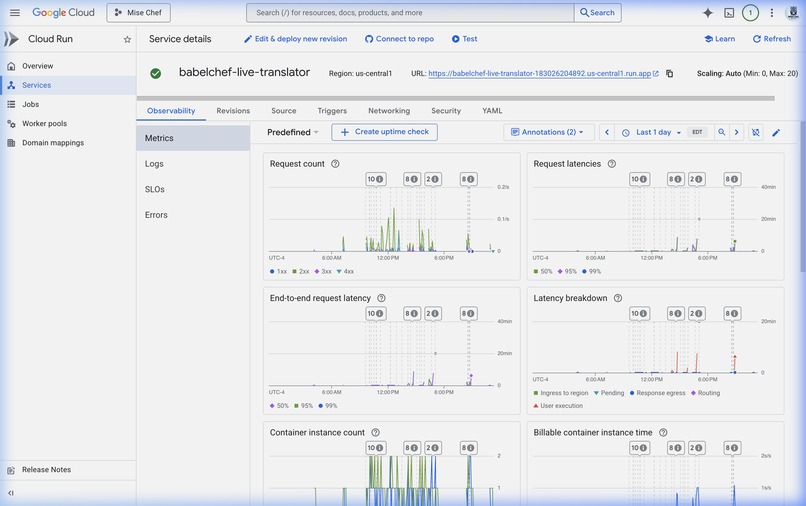Click the Test button
Viewport: 806px width, 506px height.
click(x=464, y=39)
